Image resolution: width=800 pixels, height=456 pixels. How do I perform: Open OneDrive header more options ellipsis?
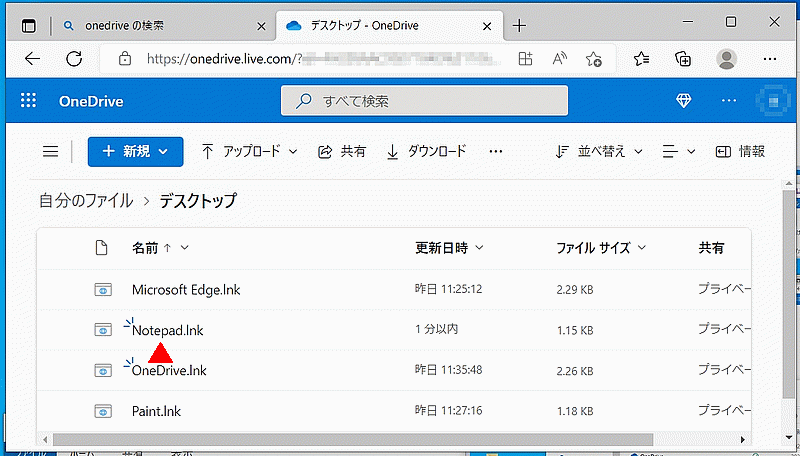729,100
